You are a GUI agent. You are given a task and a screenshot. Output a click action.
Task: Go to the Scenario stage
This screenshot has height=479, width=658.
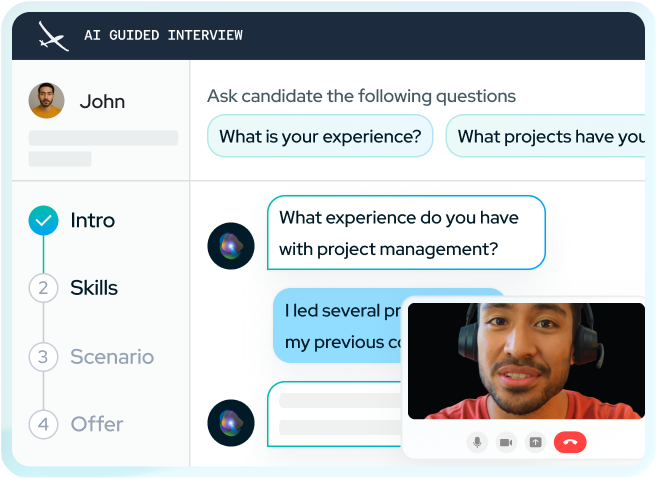pyautogui.click(x=111, y=357)
